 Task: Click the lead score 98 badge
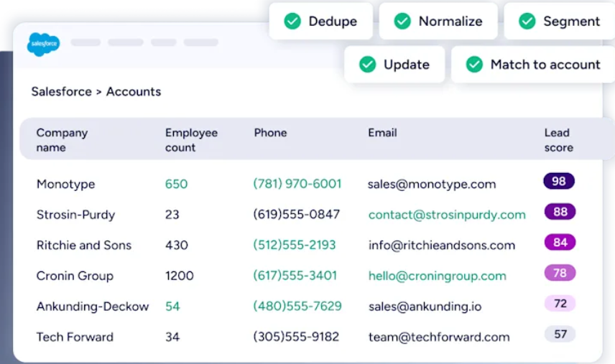[x=559, y=181]
